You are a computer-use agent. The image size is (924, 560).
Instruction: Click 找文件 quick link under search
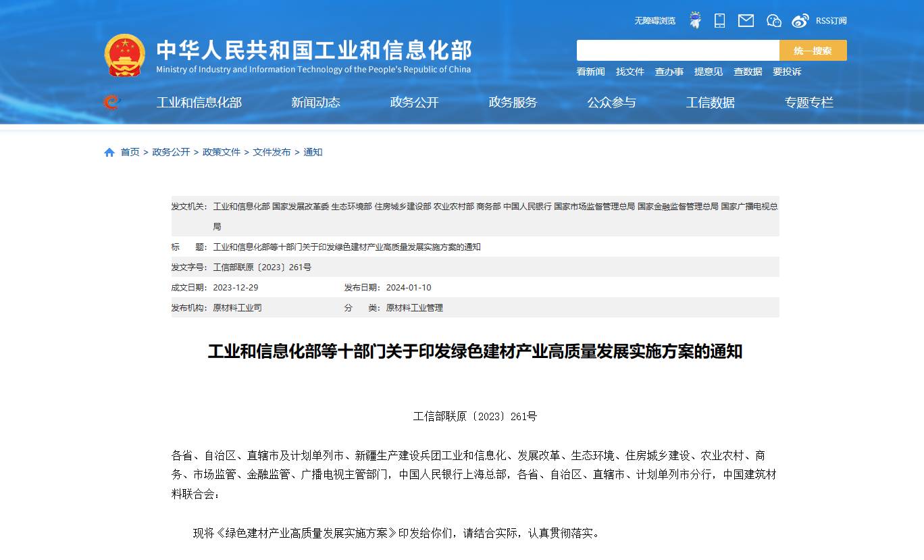point(630,72)
